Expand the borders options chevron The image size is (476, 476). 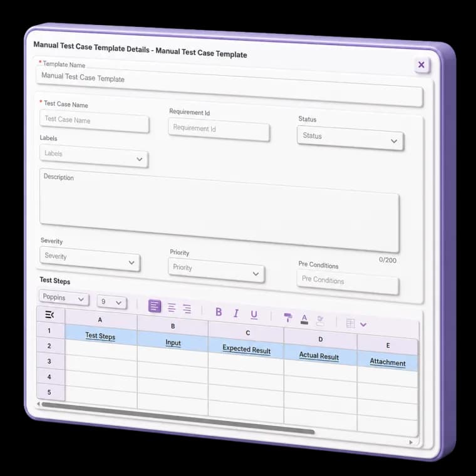(363, 324)
